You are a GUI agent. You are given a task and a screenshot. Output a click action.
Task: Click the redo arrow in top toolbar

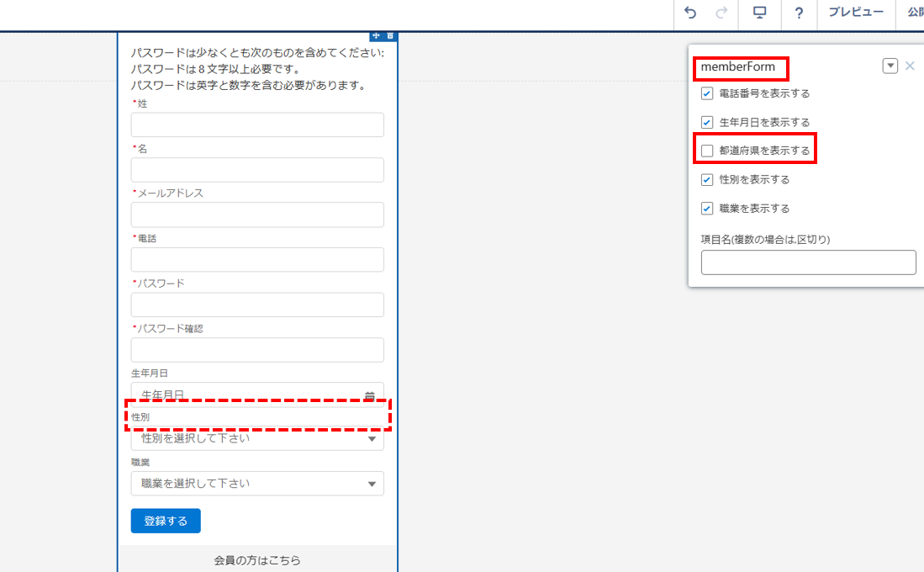pyautogui.click(x=721, y=13)
